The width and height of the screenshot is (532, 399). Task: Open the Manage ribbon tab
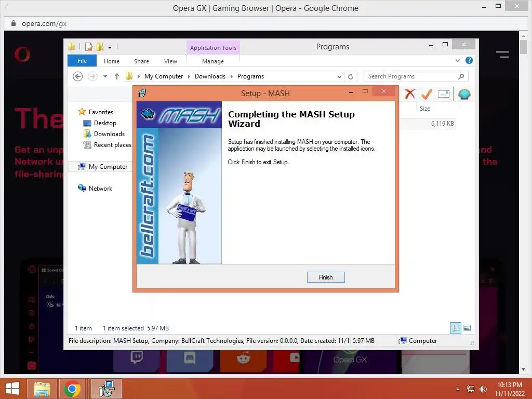212,61
